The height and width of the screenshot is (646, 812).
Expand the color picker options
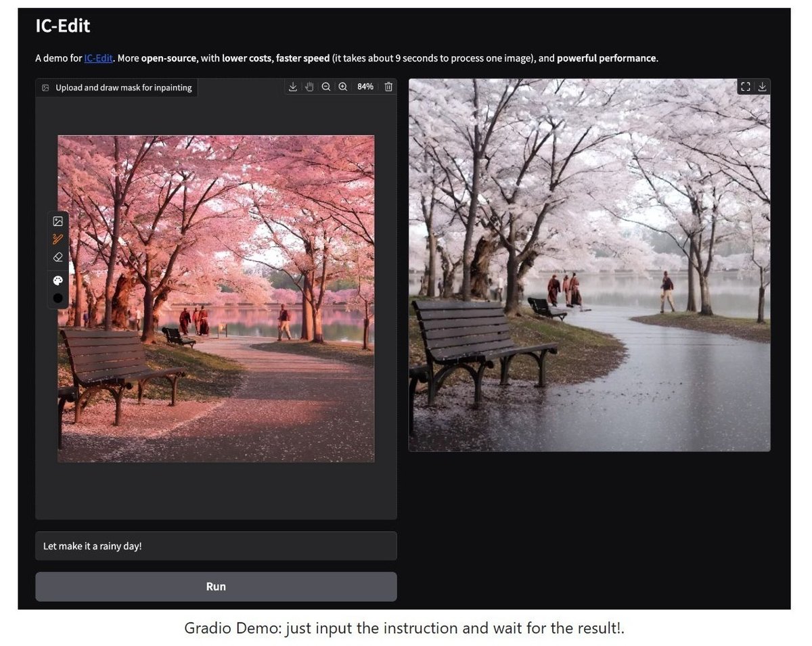(x=58, y=279)
